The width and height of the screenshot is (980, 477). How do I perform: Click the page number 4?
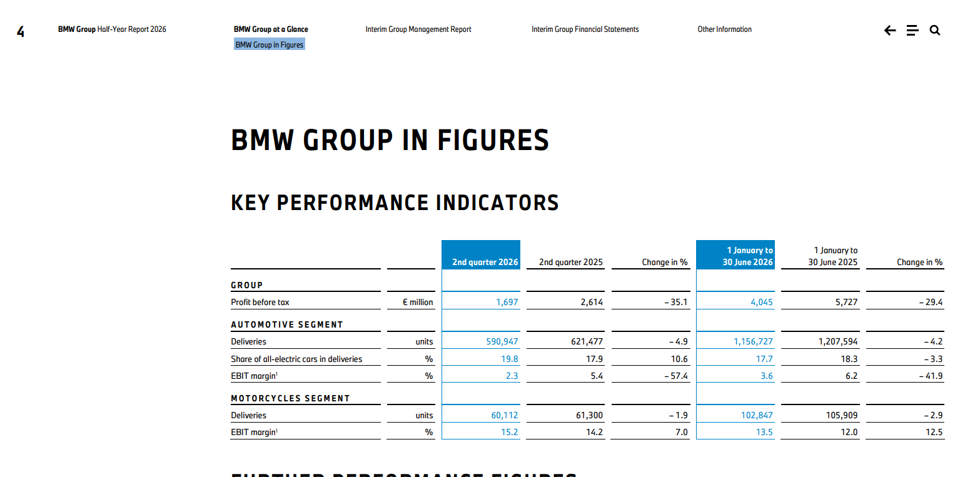tap(21, 32)
